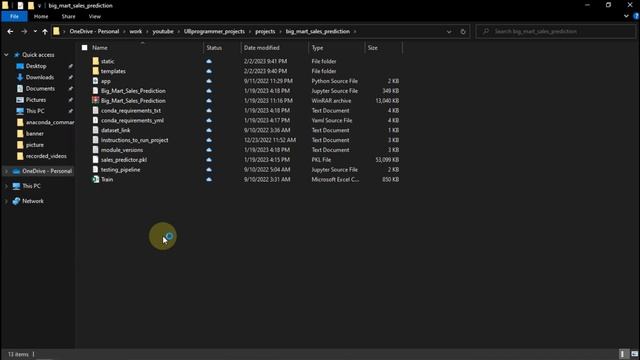Viewport: 640px width, 360px height.
Task: Sort by the Status column header
Action: click(x=214, y=48)
